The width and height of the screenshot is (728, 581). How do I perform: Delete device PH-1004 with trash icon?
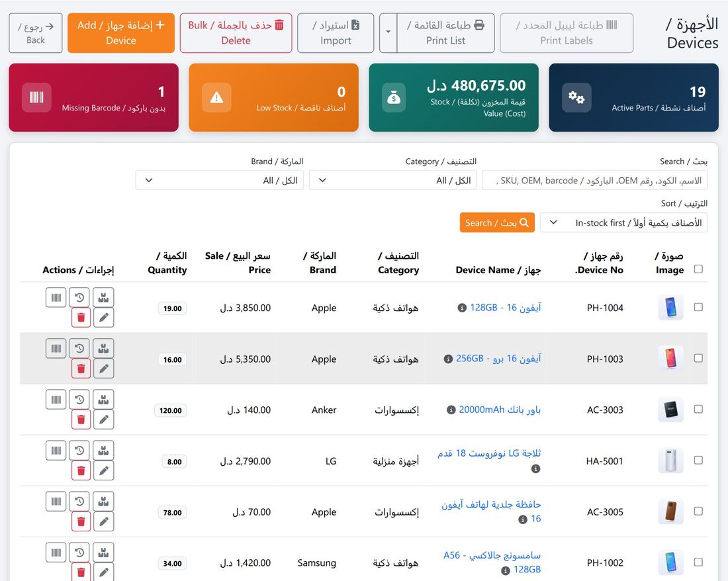tap(81, 318)
